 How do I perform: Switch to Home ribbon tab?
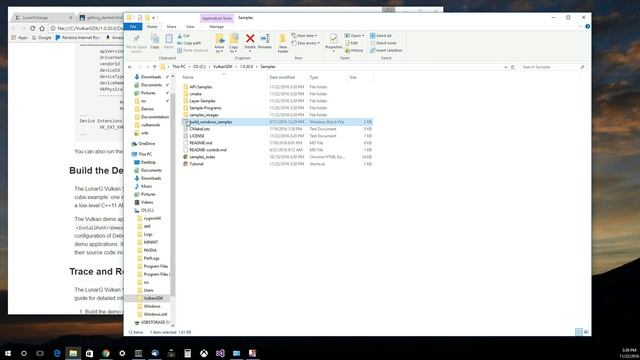(x=152, y=27)
